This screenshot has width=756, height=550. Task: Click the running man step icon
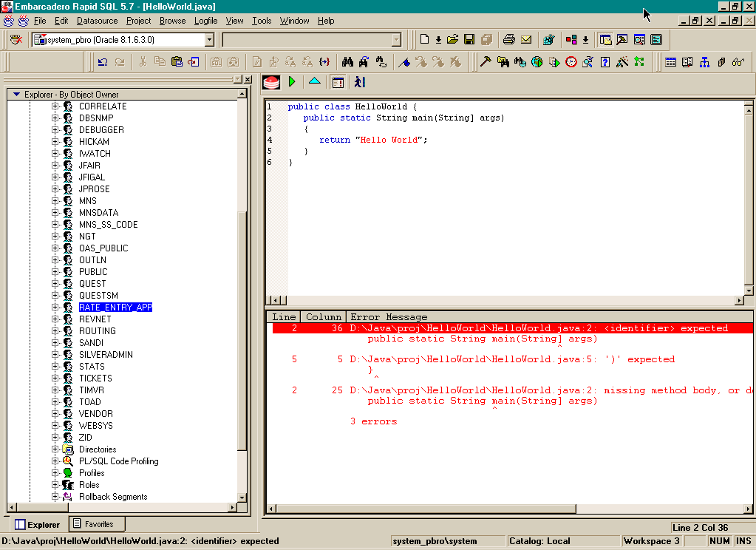360,82
